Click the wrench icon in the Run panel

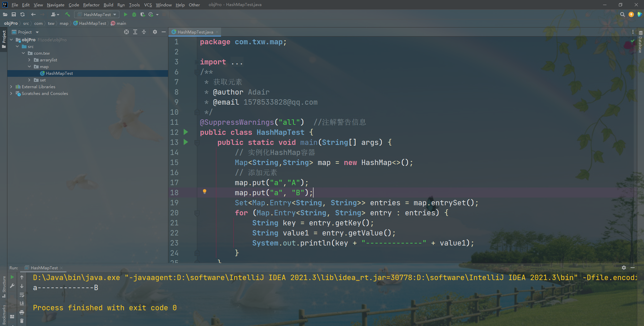pyautogui.click(x=12, y=286)
